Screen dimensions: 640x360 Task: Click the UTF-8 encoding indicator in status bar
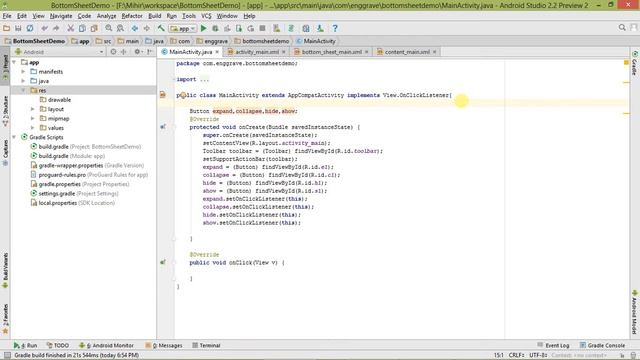click(x=538, y=355)
